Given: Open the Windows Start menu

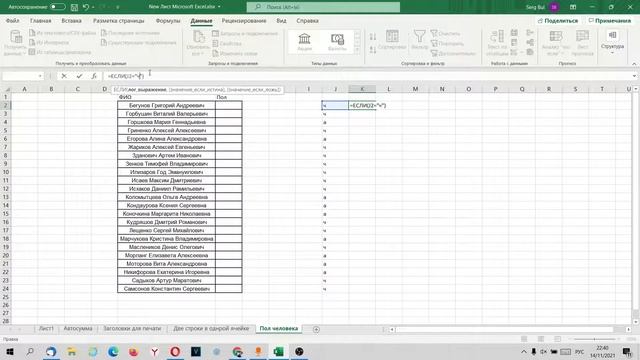Looking at the screenshot, I should pos(9,351).
